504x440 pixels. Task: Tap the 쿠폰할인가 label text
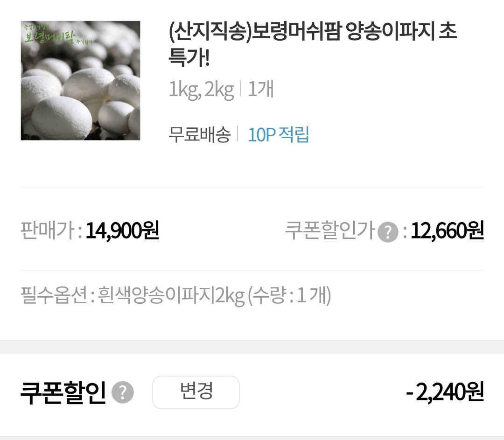330,230
